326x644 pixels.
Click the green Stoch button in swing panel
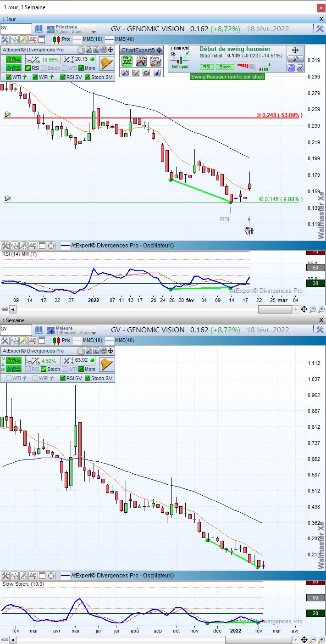pyautogui.click(x=225, y=67)
